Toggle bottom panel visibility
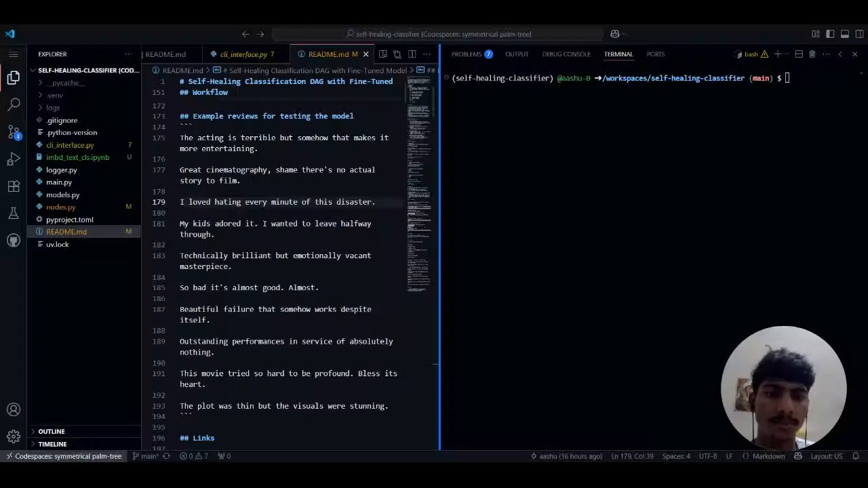 point(845,34)
